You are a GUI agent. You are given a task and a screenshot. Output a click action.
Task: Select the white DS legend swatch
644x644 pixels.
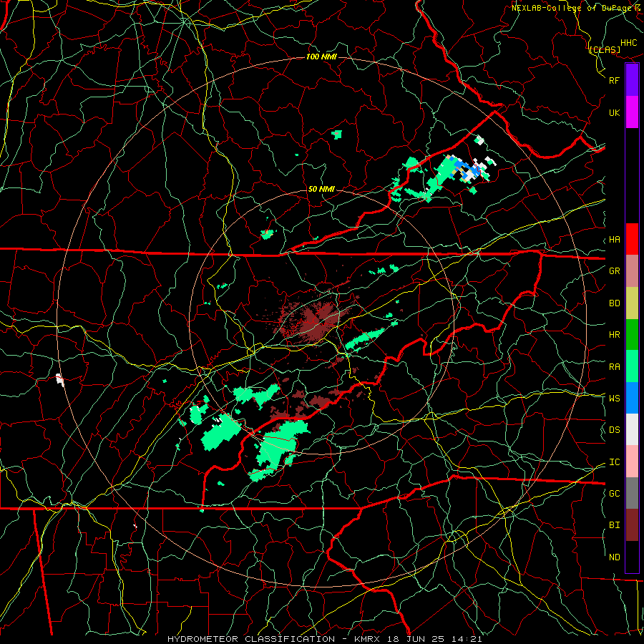point(632,429)
